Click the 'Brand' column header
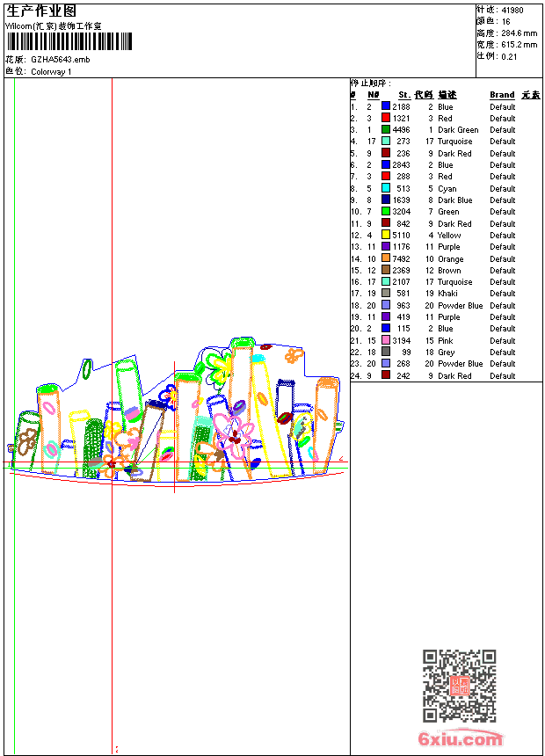545x756 pixels. pyautogui.click(x=502, y=95)
